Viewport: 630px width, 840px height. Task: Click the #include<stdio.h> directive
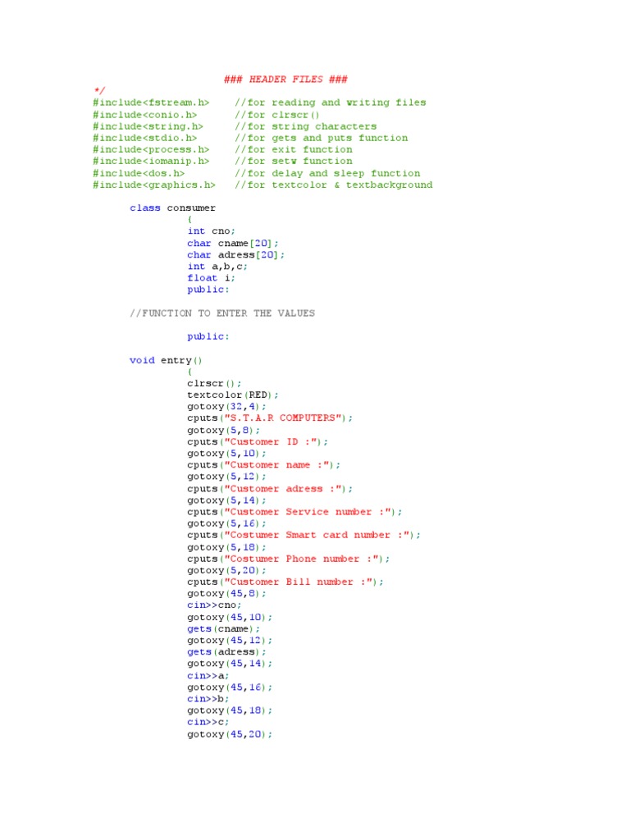[x=144, y=138]
